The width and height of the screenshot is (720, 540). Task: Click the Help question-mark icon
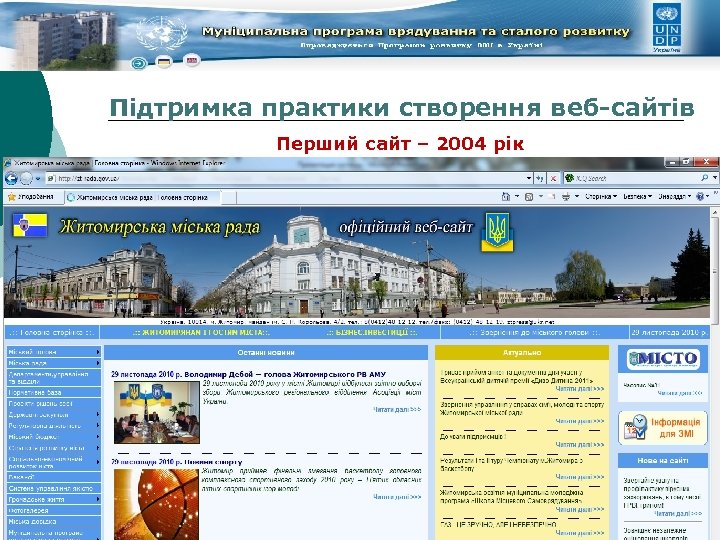coord(700,197)
